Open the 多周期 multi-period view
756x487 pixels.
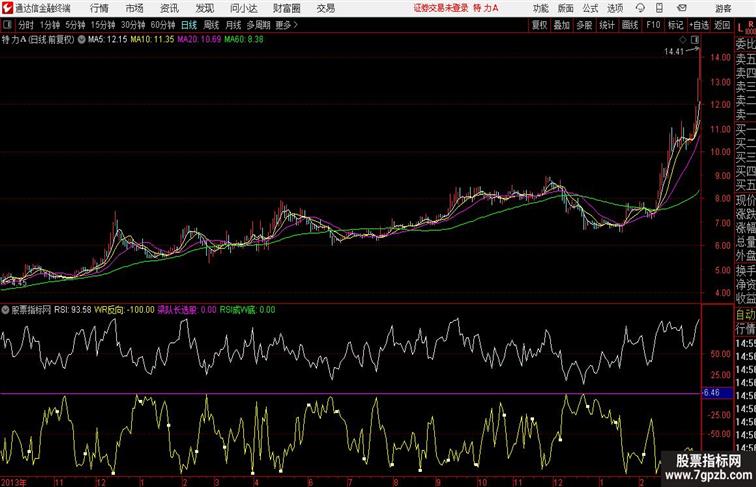pyautogui.click(x=258, y=25)
